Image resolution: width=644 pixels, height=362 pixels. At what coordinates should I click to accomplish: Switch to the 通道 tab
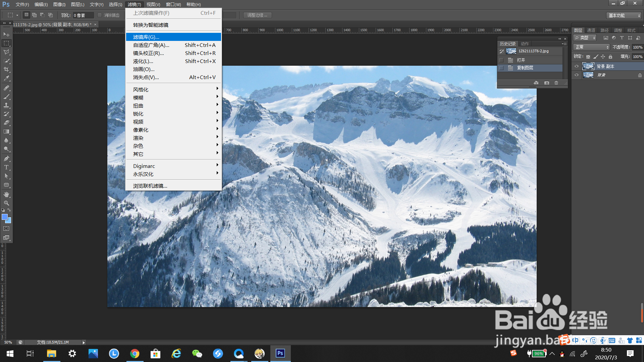coord(591,31)
